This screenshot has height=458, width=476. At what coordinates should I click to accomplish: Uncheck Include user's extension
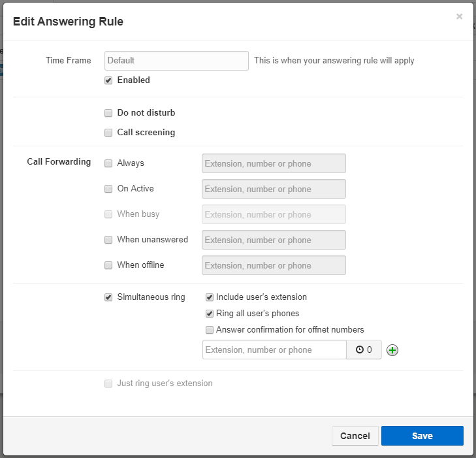coord(210,297)
